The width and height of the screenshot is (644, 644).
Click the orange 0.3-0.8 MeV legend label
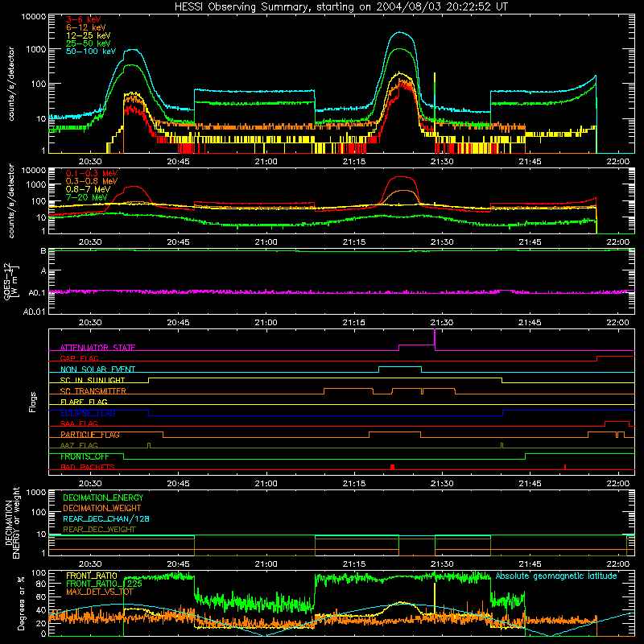(x=92, y=181)
